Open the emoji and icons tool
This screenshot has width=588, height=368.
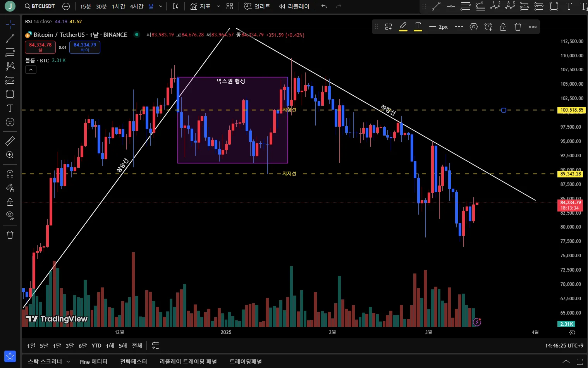(x=10, y=122)
